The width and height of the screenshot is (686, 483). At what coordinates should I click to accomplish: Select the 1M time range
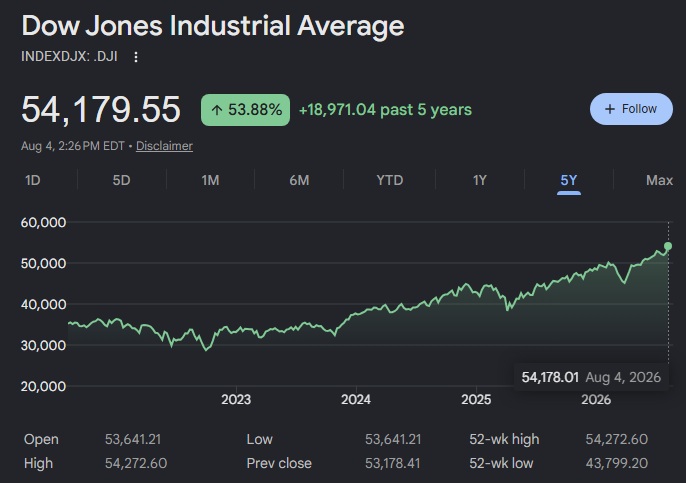210,180
